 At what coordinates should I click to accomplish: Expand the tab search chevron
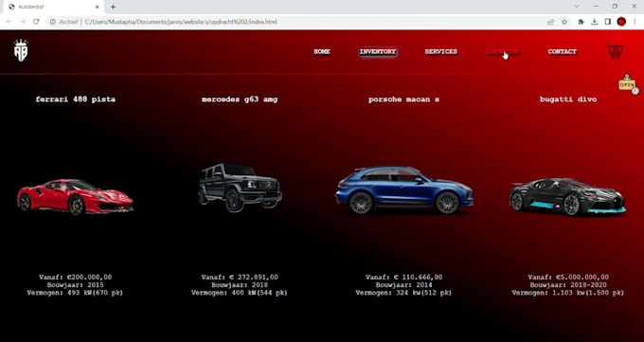[x=577, y=7]
